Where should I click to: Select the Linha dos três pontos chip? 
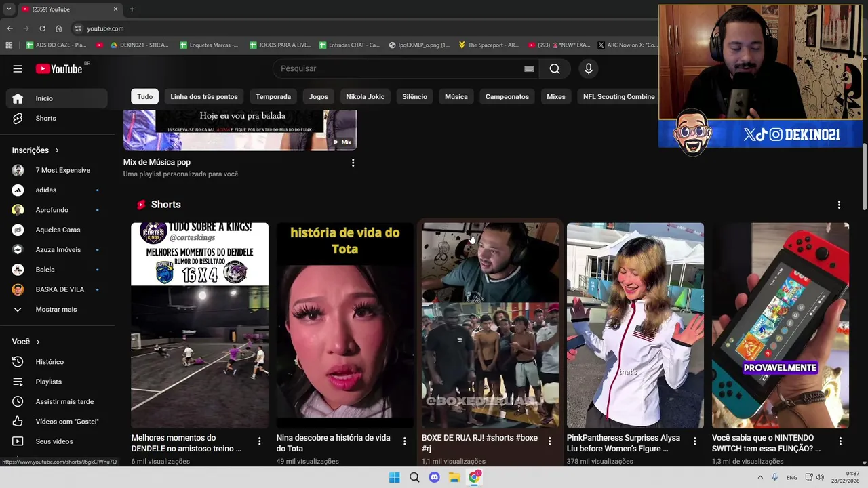coord(204,96)
